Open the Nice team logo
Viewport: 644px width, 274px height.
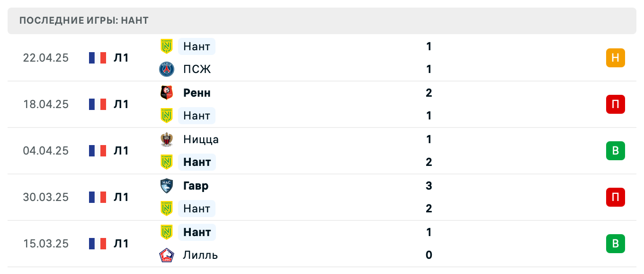pyautogui.click(x=168, y=139)
